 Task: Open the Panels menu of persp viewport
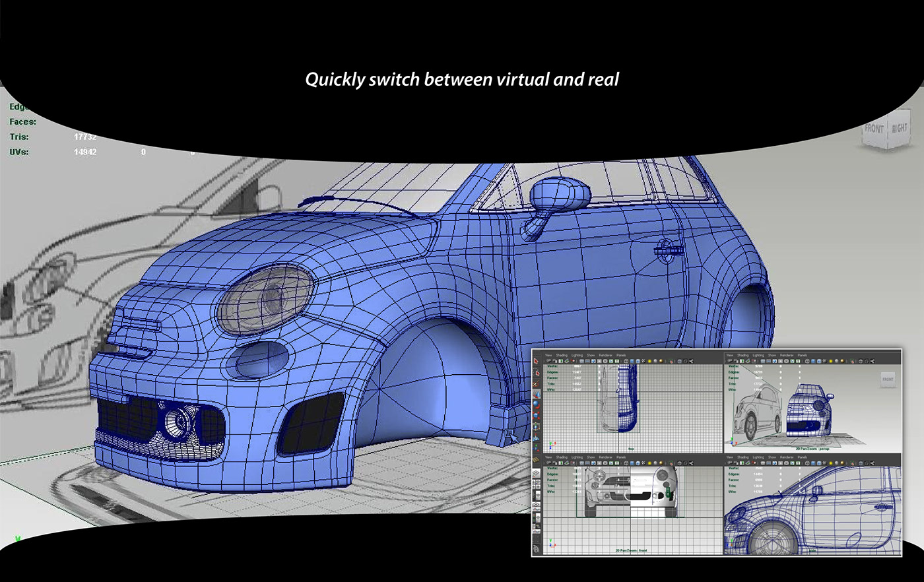(803, 355)
